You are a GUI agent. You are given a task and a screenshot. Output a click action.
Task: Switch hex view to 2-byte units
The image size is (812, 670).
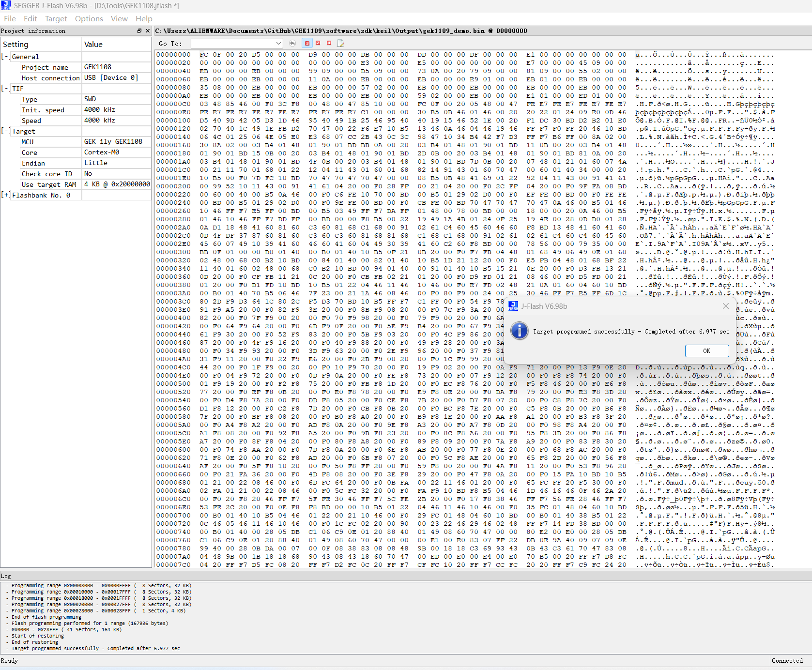(x=318, y=44)
